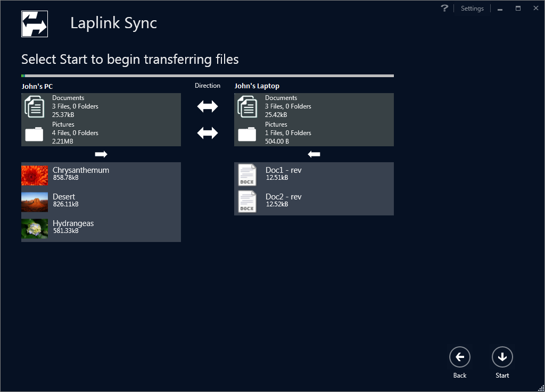Click '504.00 B' Pictures size on John's Laptop
The width and height of the screenshot is (545, 392).
(x=277, y=141)
